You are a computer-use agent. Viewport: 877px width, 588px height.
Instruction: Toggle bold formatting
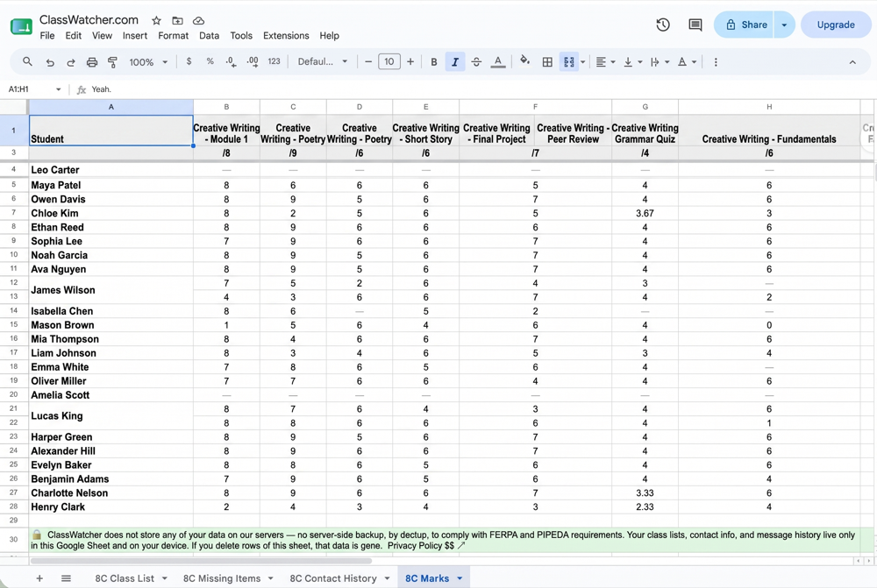pos(433,62)
